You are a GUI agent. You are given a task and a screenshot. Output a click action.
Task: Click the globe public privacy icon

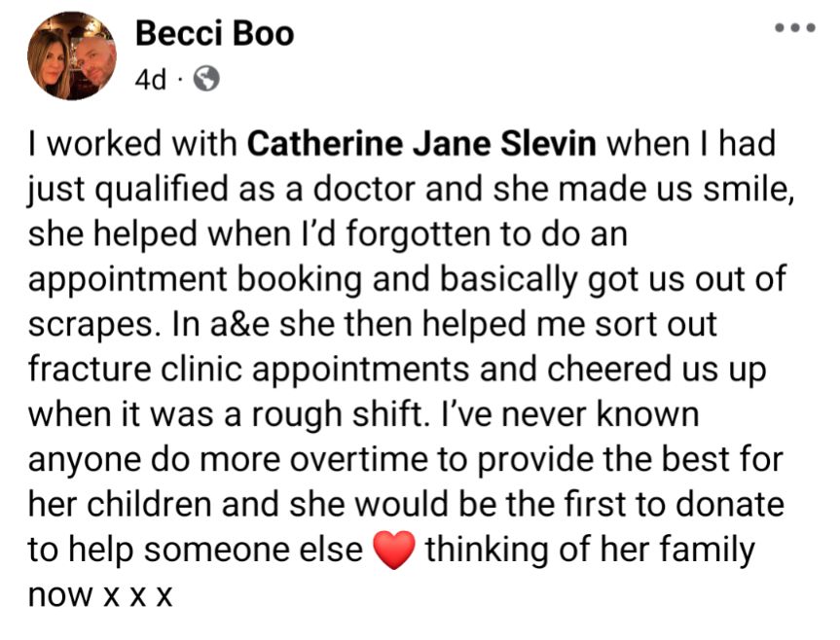[x=207, y=79]
